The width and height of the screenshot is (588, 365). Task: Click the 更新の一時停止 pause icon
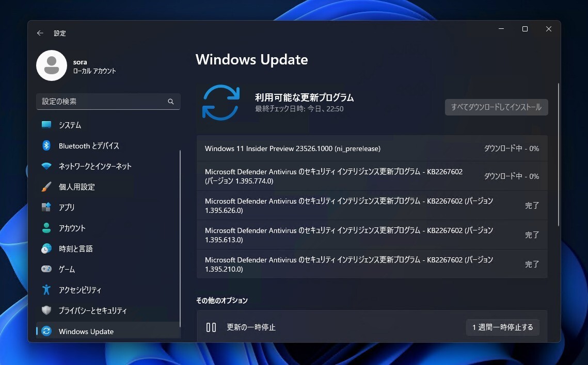[211, 327]
